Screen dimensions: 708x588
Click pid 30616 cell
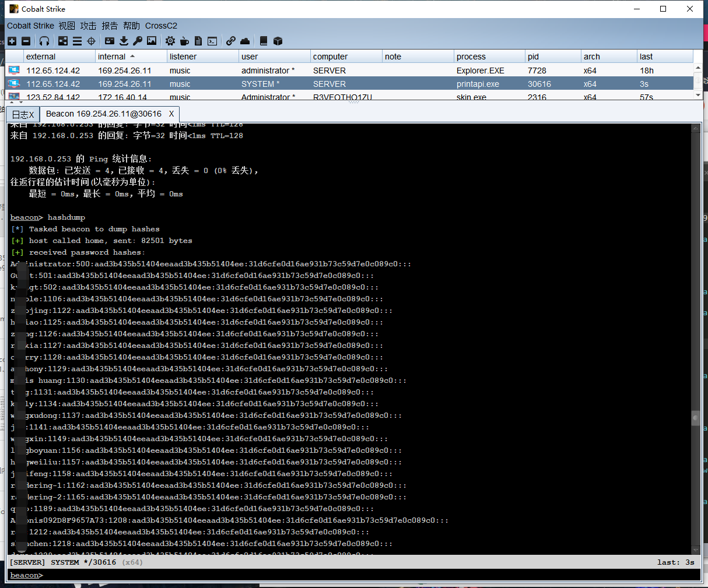tap(553, 83)
